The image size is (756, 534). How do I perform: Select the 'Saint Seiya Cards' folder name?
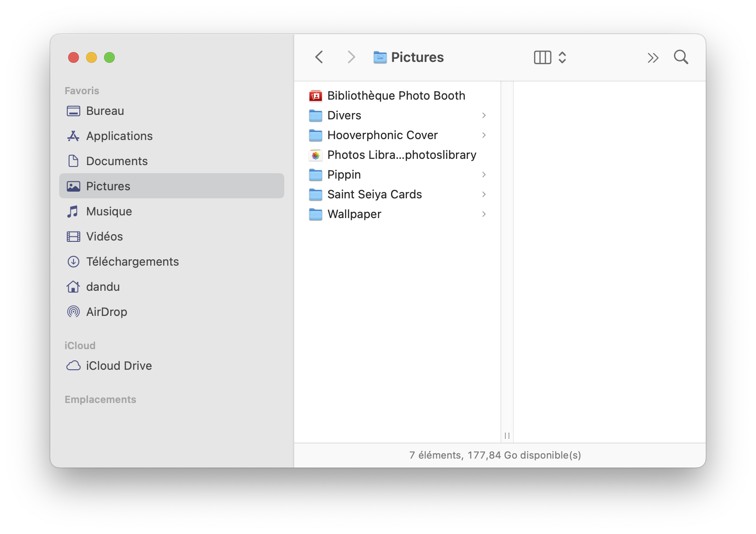pos(374,194)
